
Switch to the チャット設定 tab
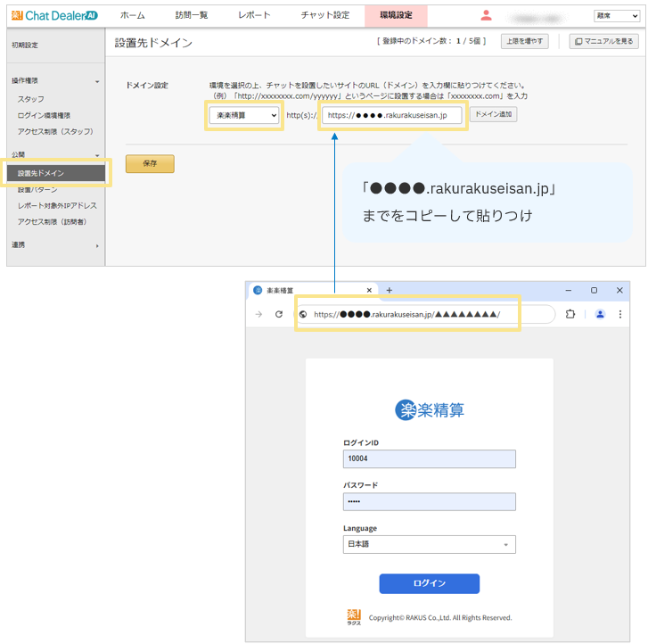click(324, 15)
